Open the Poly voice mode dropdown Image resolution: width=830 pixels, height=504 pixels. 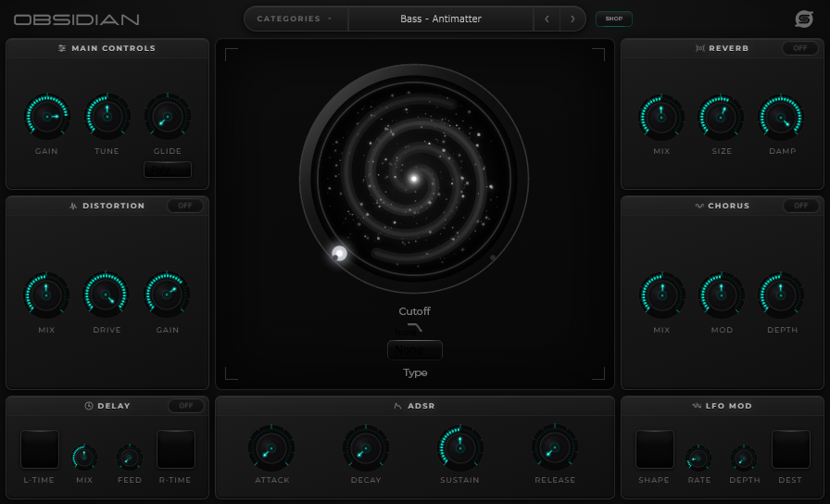(168, 170)
